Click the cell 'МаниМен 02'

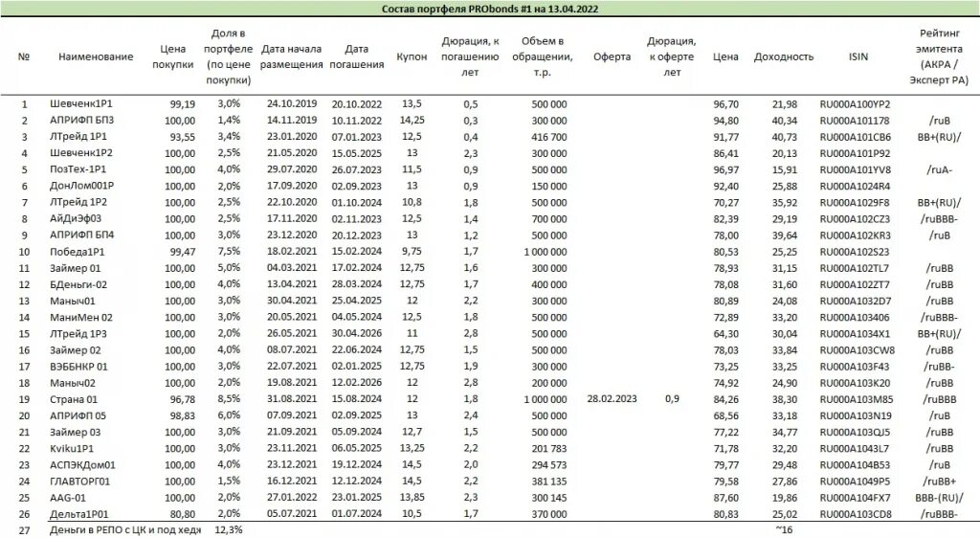coord(81,318)
